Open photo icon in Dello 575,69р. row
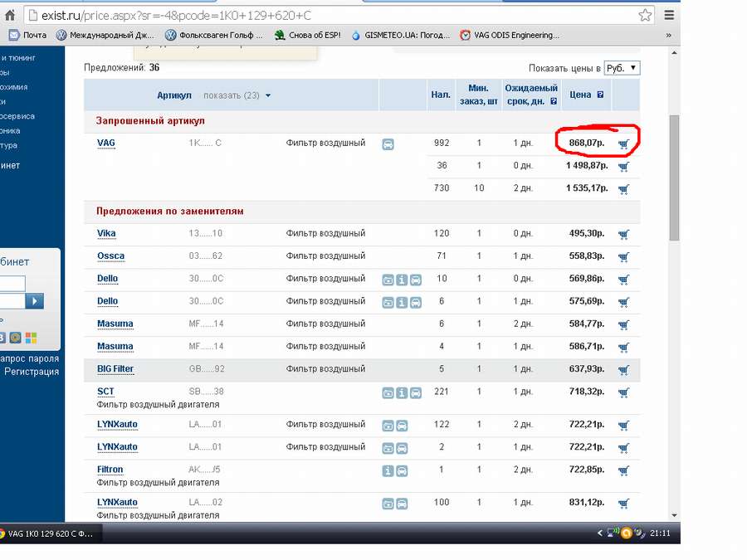The image size is (747, 560). (388, 302)
